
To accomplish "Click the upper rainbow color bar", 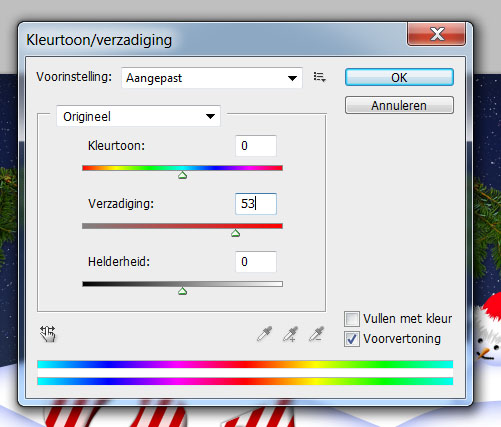I will [245, 364].
